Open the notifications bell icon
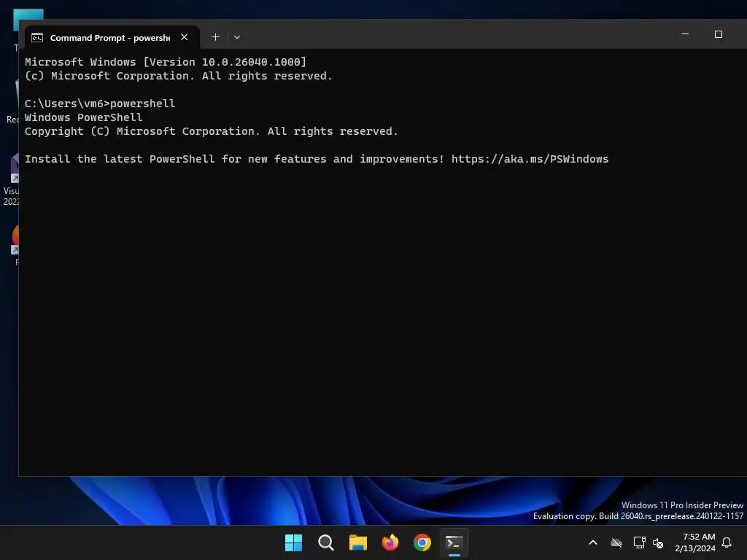 [x=727, y=542]
